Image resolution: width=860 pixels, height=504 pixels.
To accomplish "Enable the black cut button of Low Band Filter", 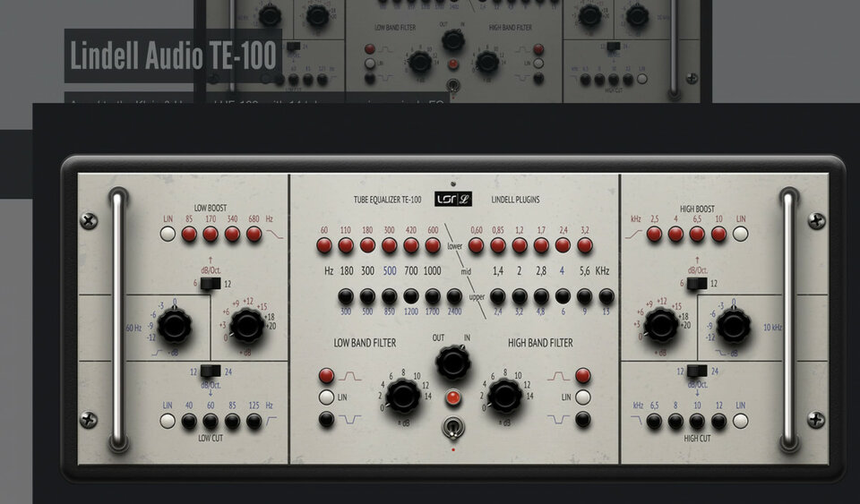I will [x=326, y=419].
